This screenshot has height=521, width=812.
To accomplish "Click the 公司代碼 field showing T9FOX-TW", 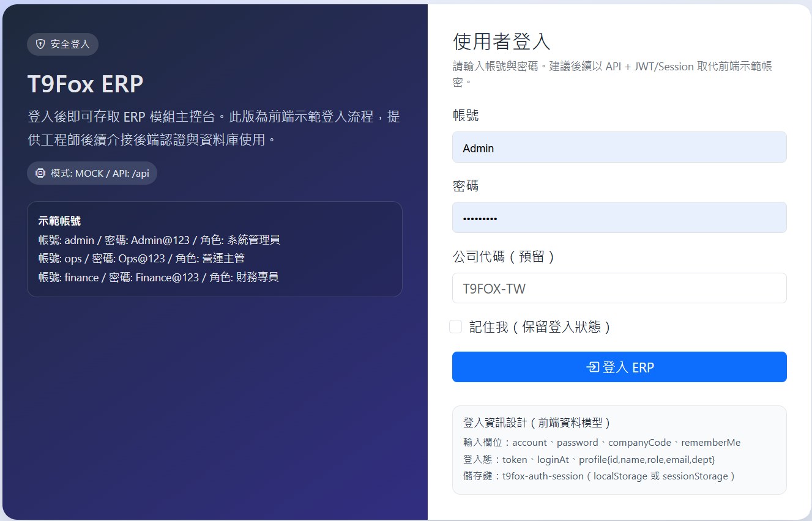I will pos(619,288).
